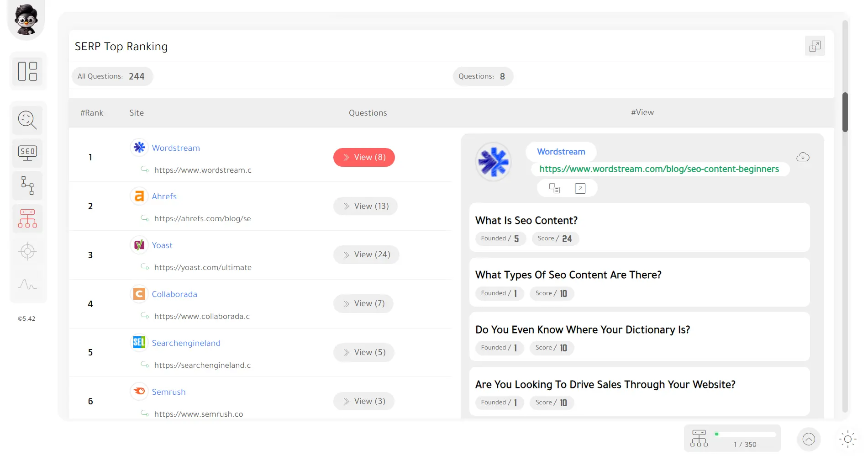Viewport: 868px width, 456px height.
Task: Open the Collaborada site link
Action: point(174,294)
